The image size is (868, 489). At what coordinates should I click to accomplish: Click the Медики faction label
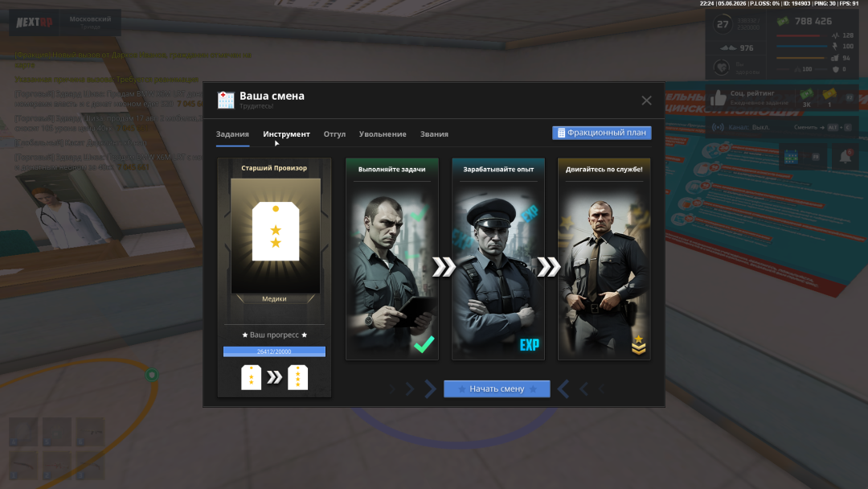coord(274,298)
